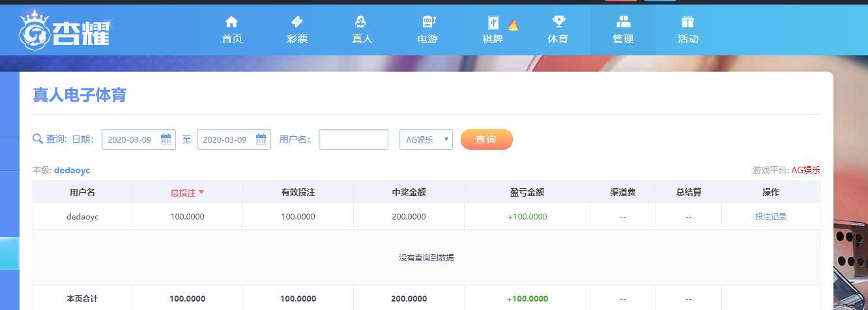Click the 首页 house icon

coord(231,22)
